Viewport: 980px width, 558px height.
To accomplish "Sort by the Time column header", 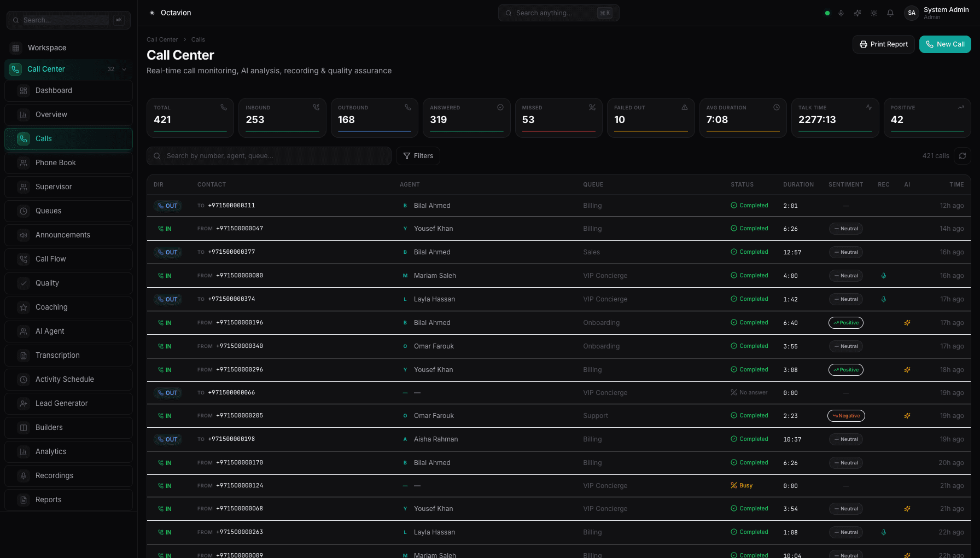I will (956, 185).
